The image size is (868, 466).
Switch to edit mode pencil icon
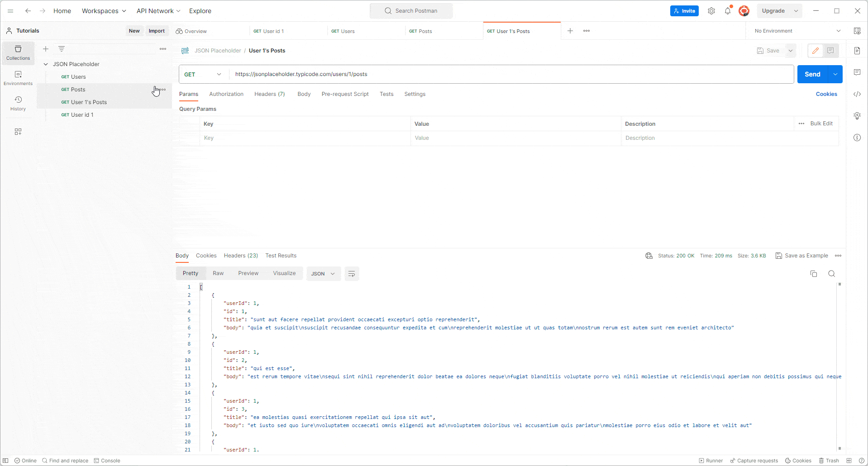(816, 51)
